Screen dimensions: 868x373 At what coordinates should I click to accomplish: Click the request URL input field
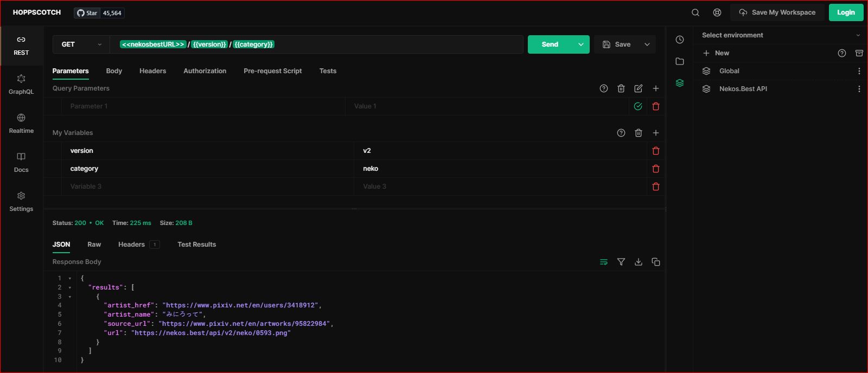[x=317, y=44]
